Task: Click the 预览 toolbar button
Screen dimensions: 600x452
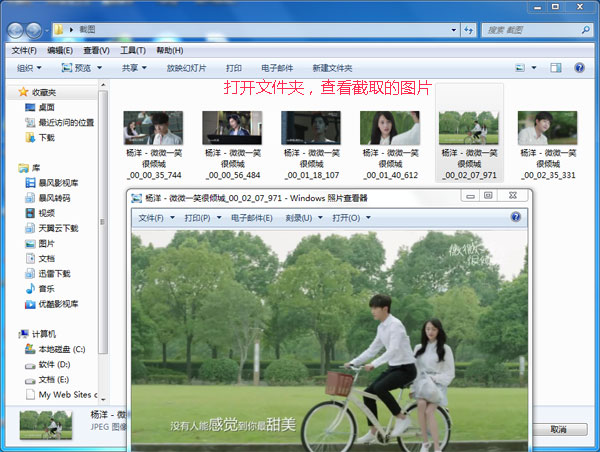Action: [77, 68]
